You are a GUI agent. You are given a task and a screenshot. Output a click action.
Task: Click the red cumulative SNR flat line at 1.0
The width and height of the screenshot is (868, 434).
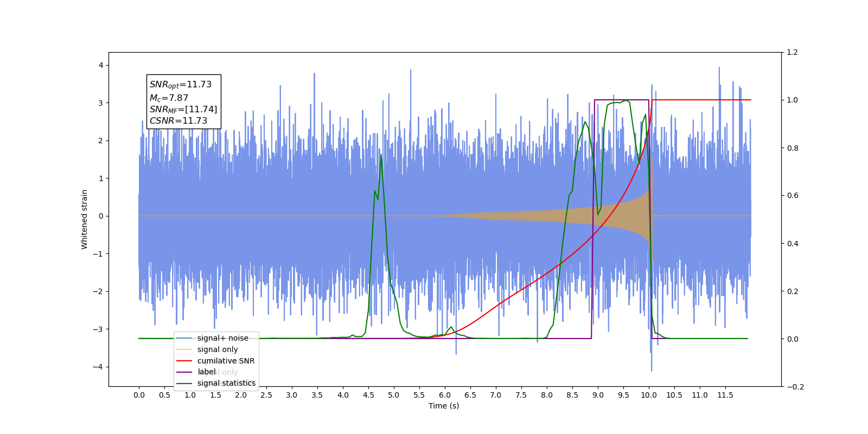click(x=701, y=100)
